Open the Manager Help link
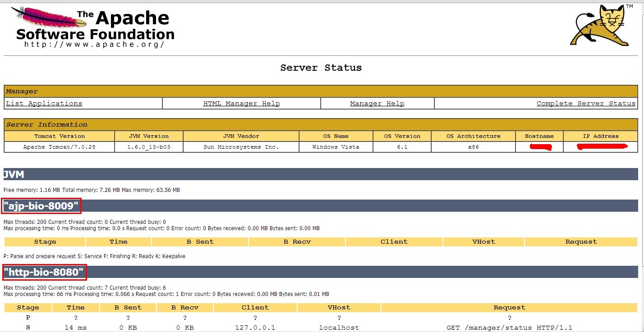 point(377,103)
